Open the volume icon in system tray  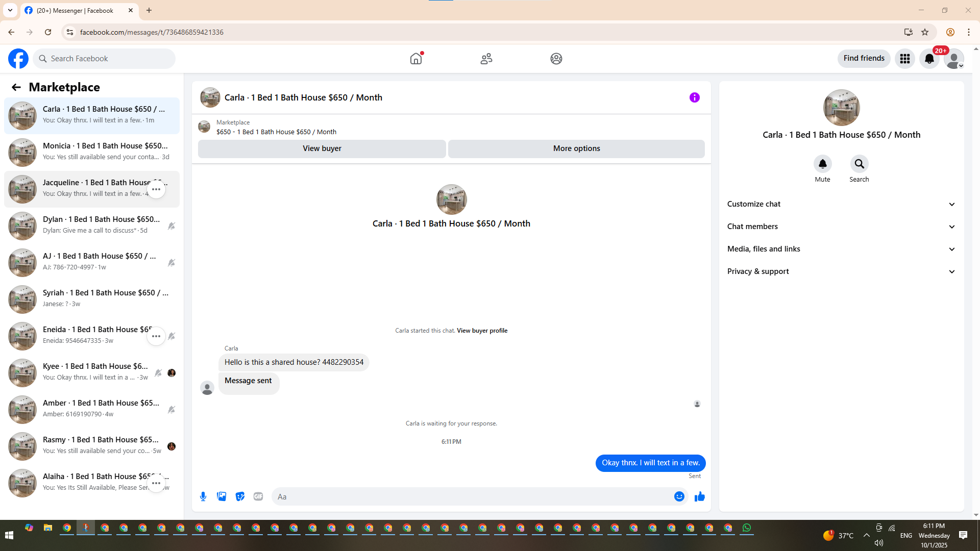tap(878, 543)
